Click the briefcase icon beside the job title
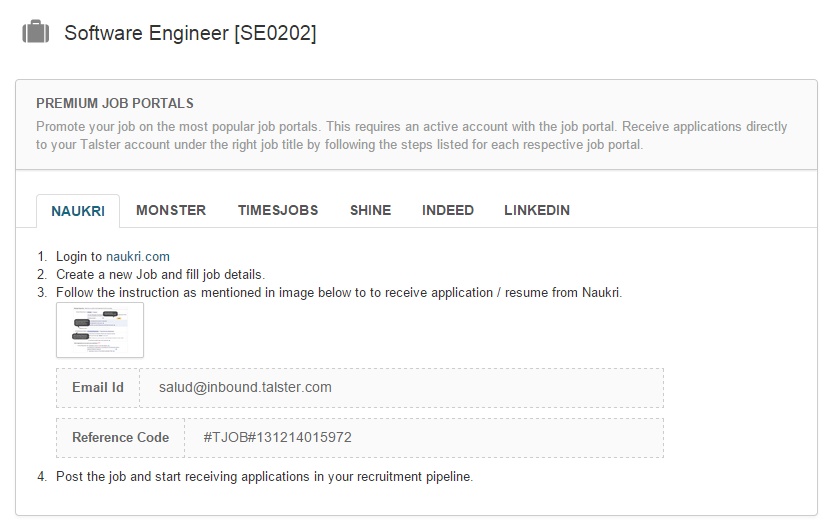Viewport: 838px width, 524px height. pos(35,33)
